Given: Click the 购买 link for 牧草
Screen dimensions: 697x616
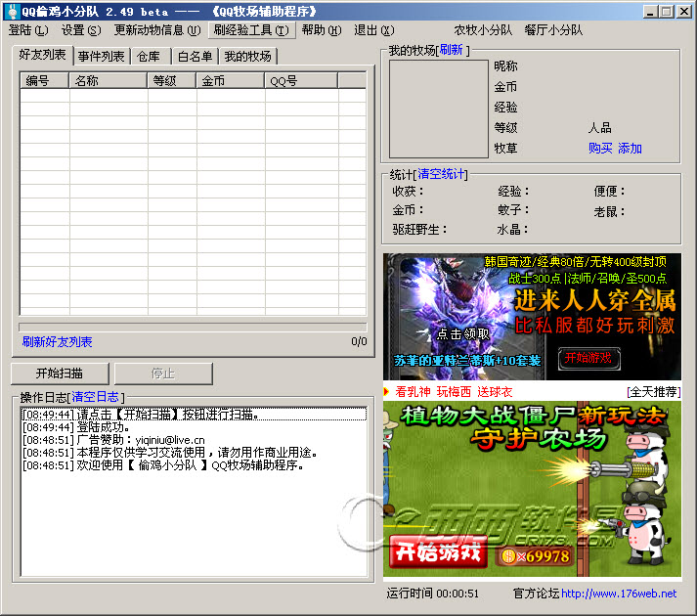Looking at the screenshot, I should (600, 148).
